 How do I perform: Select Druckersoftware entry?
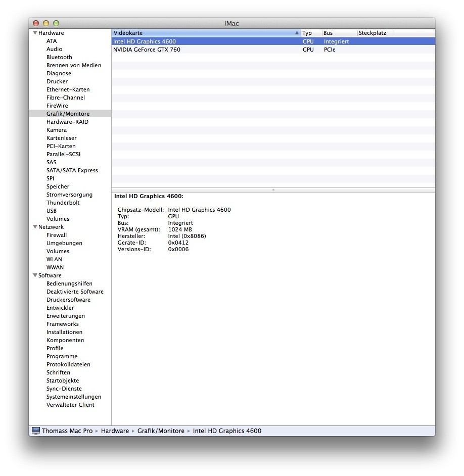pos(68,300)
